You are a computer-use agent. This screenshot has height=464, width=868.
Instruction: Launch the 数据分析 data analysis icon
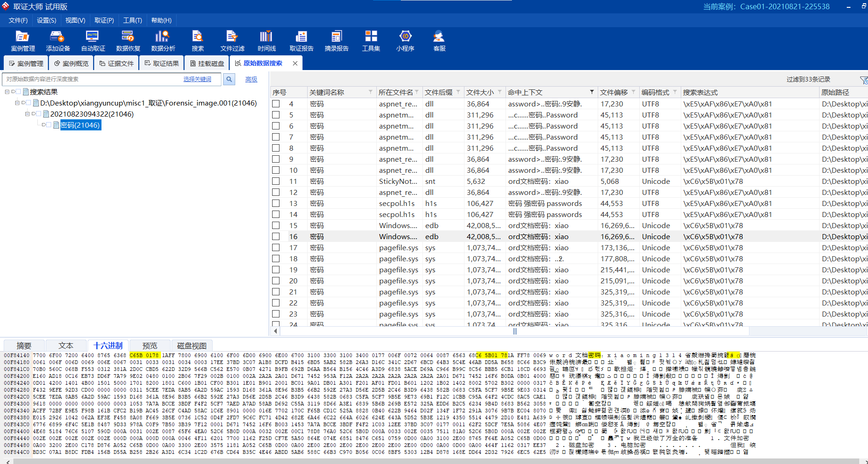coord(163,41)
